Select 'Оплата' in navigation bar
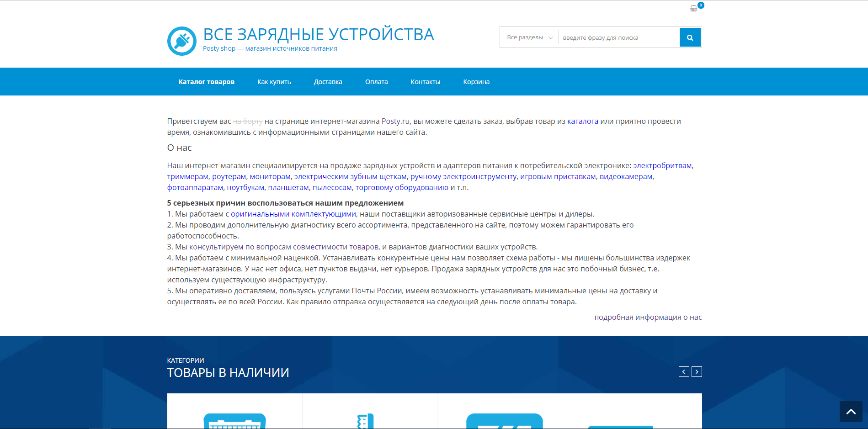This screenshot has width=868, height=429. click(x=376, y=82)
